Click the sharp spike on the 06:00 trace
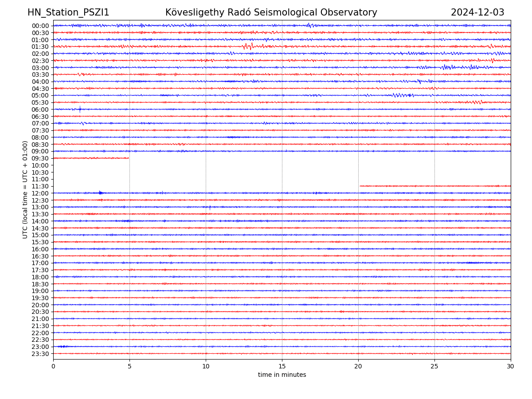The width and height of the screenshot is (532, 399). [x=80, y=109]
